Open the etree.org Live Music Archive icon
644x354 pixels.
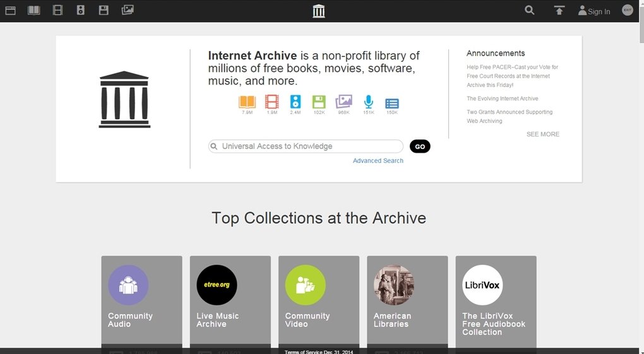pyautogui.click(x=217, y=285)
